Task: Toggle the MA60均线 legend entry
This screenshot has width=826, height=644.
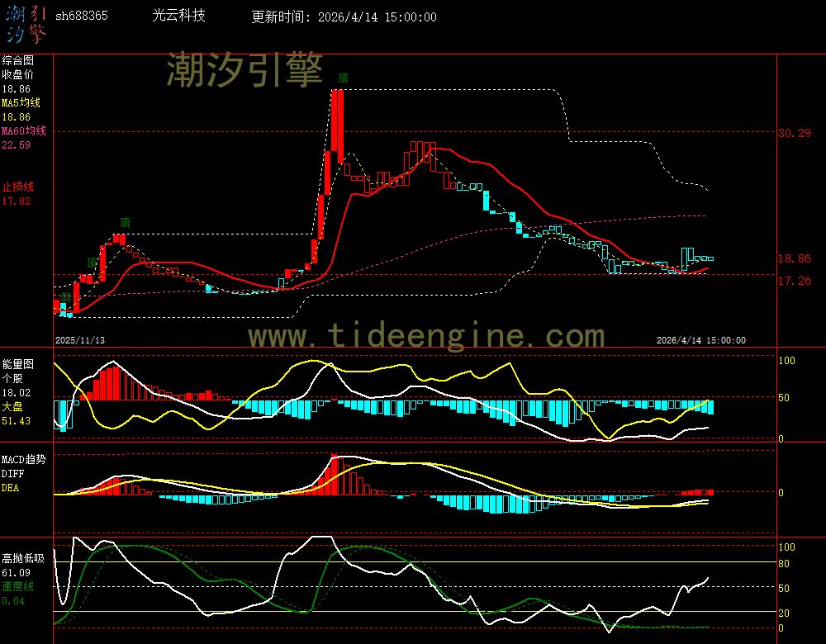Action: (23, 131)
